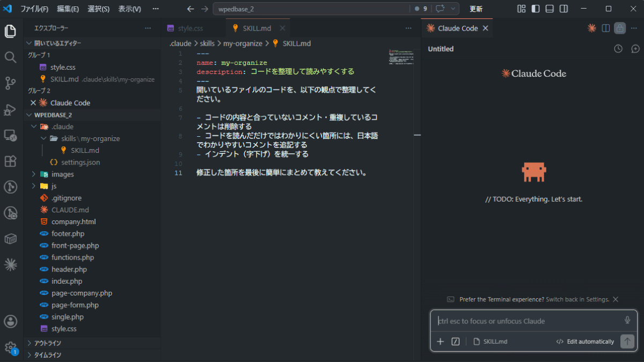Viewport: 644px width, 362px height.
Task: Open functions.php in the file tree
Action: pyautogui.click(x=72, y=257)
